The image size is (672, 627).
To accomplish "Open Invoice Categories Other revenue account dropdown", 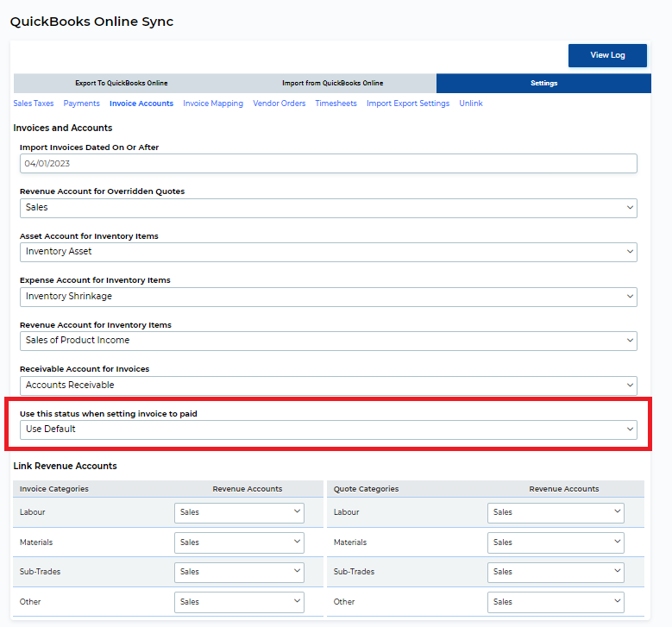I will point(239,602).
